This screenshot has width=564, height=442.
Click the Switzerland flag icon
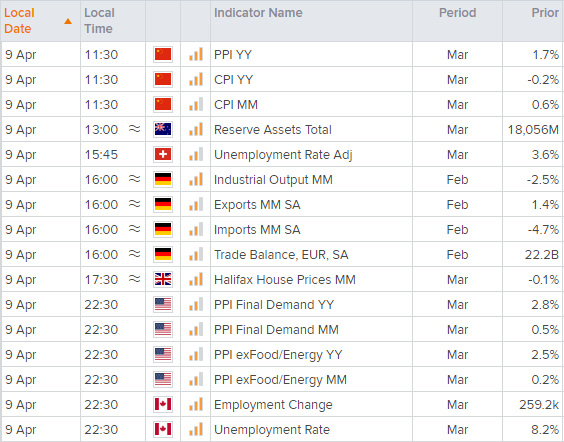(163, 154)
